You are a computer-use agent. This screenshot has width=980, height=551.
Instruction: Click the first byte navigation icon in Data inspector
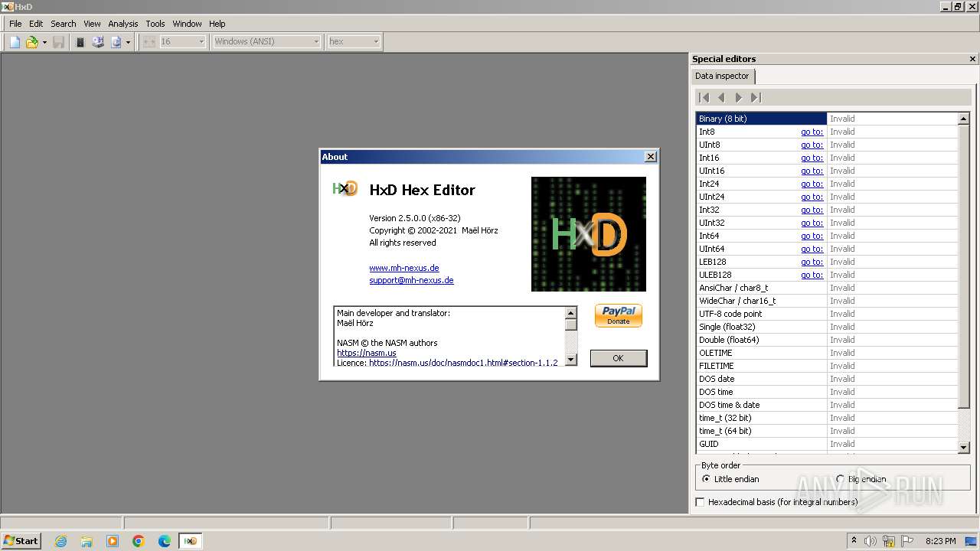pyautogui.click(x=704, y=97)
